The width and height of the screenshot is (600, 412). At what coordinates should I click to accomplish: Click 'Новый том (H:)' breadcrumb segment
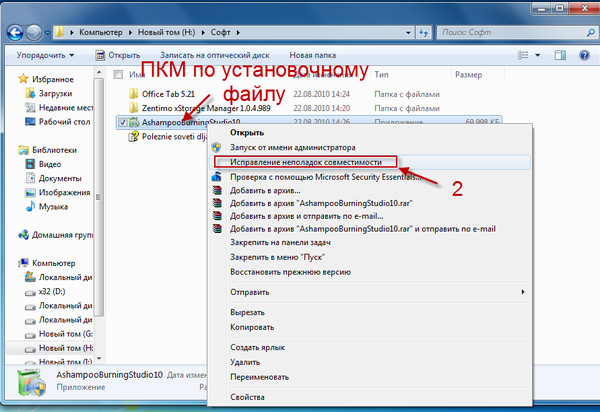pyautogui.click(x=166, y=33)
